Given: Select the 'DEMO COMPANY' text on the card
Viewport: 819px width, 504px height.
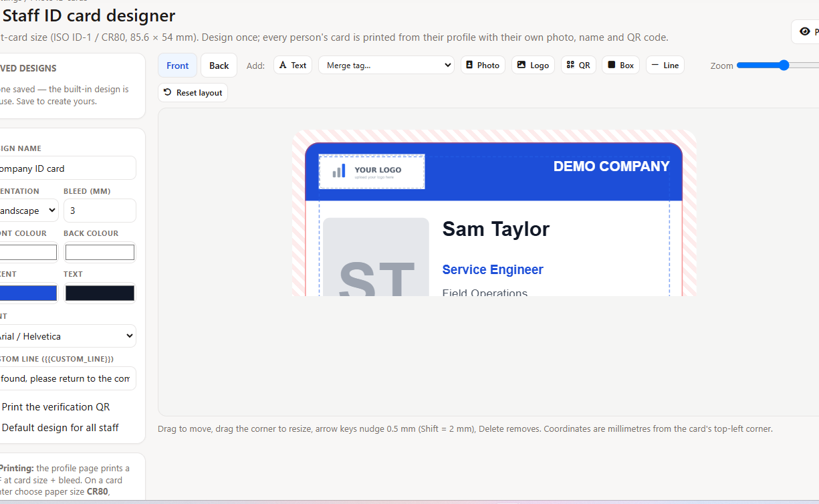Looking at the screenshot, I should (x=611, y=166).
